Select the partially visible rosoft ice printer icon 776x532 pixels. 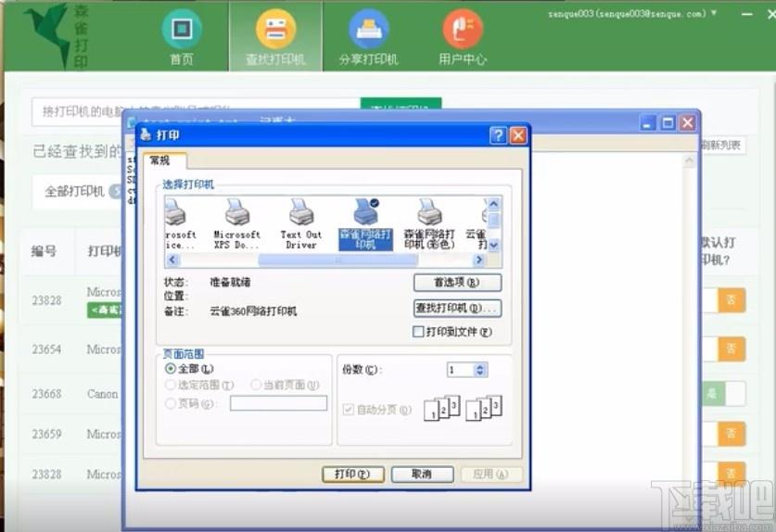pyautogui.click(x=179, y=223)
